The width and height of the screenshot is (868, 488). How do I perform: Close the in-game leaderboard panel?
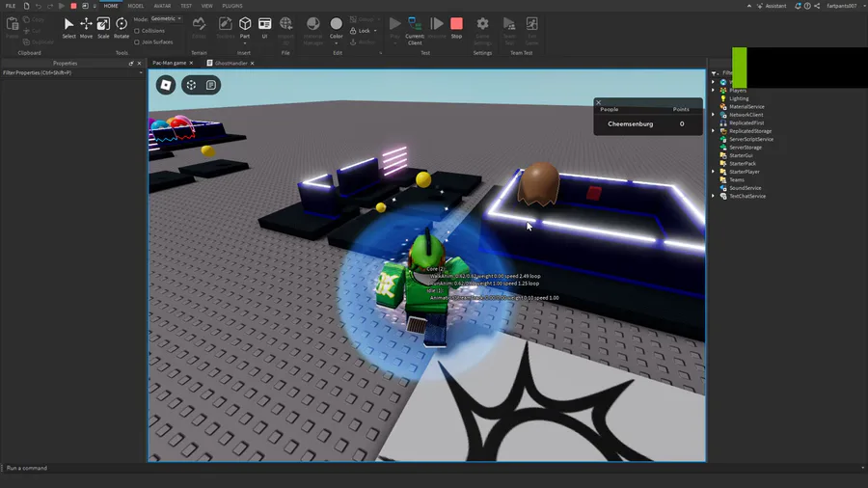click(598, 102)
